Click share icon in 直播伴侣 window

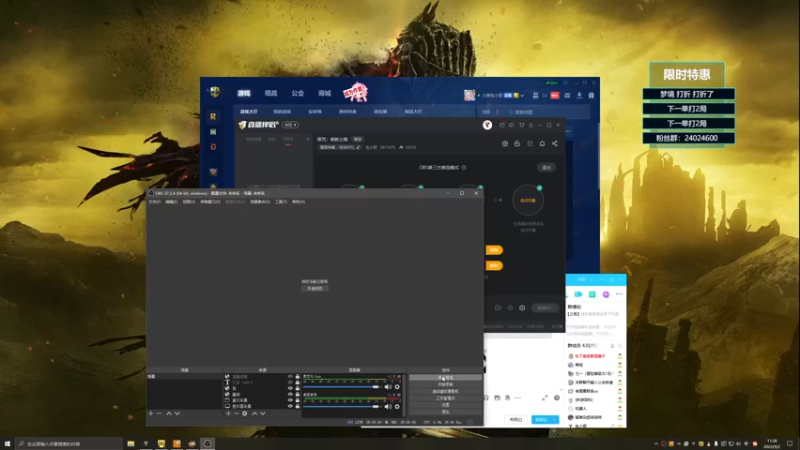click(555, 143)
